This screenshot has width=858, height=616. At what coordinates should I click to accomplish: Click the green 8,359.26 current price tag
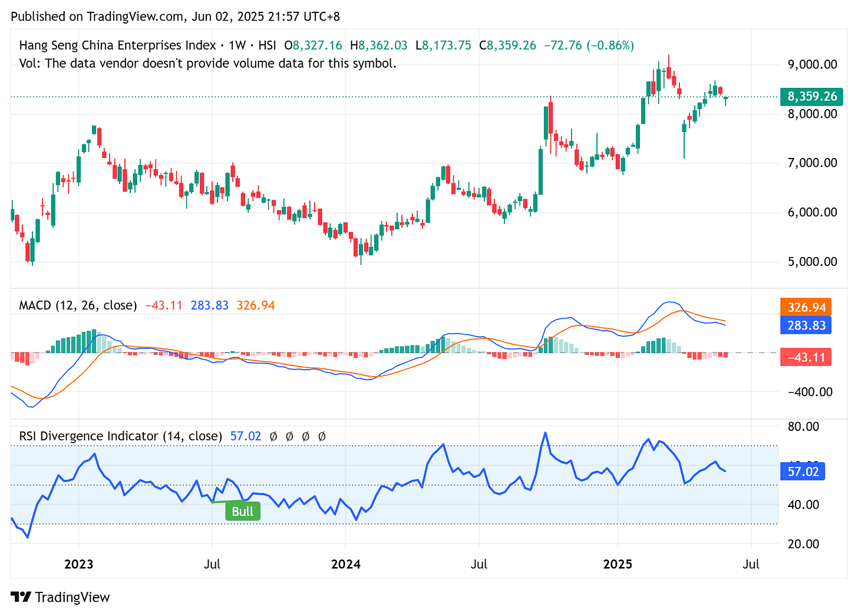811,97
